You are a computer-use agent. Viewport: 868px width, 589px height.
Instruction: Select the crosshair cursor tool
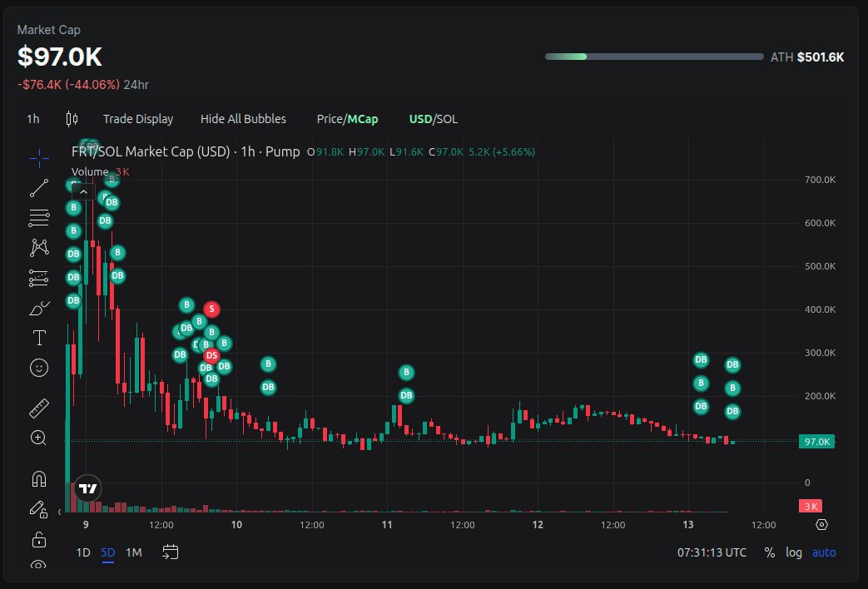(x=38, y=158)
